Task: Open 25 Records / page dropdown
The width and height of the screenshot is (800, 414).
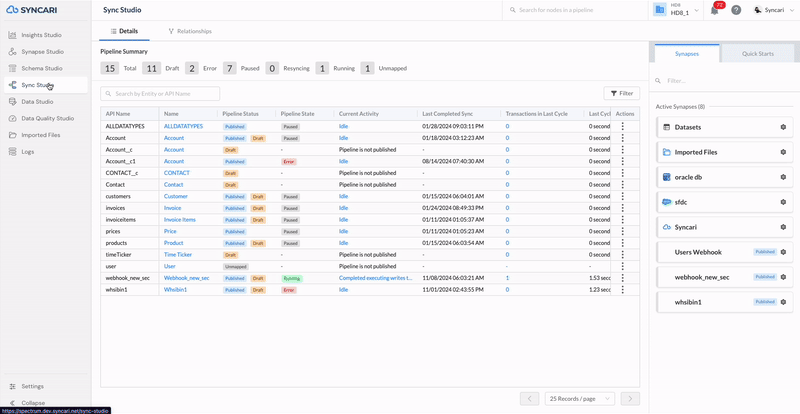Action: click(x=580, y=399)
